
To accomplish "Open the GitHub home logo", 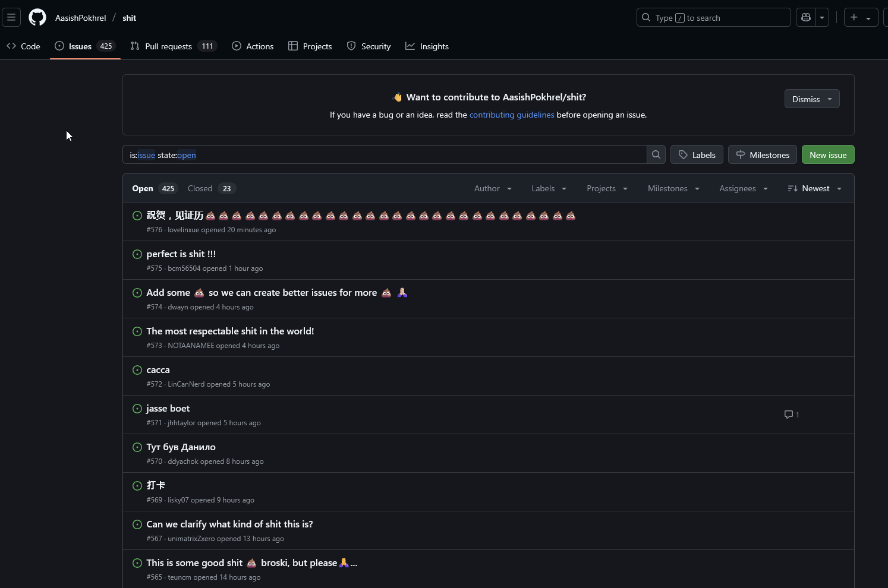I will click(x=37, y=17).
